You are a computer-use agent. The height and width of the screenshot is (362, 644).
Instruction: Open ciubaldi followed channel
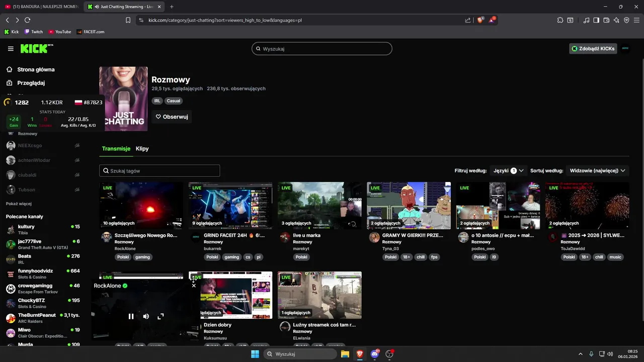[x=43, y=175]
